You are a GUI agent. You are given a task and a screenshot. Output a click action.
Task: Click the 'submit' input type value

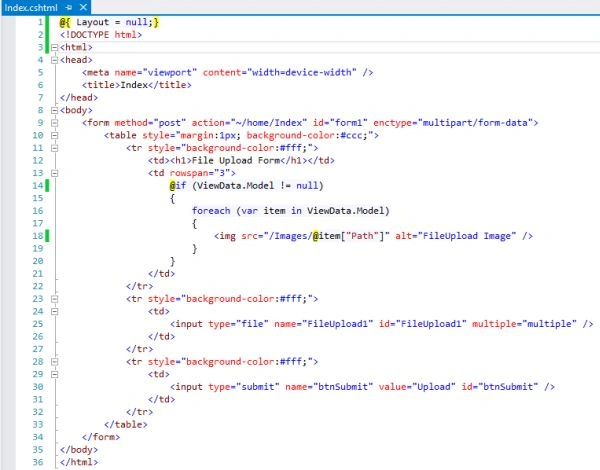pos(258,387)
